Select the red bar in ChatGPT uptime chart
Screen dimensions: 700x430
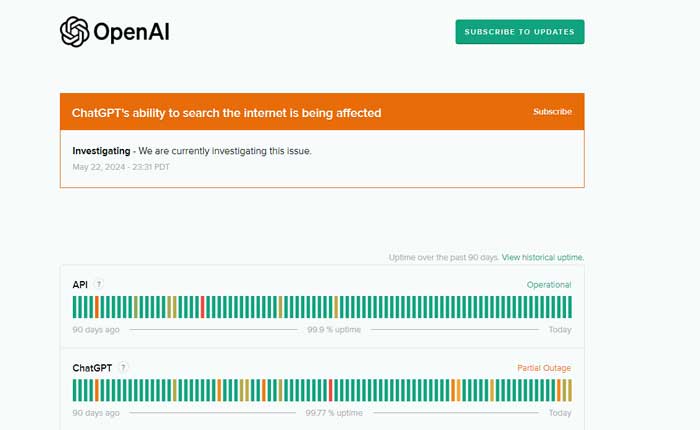330,389
